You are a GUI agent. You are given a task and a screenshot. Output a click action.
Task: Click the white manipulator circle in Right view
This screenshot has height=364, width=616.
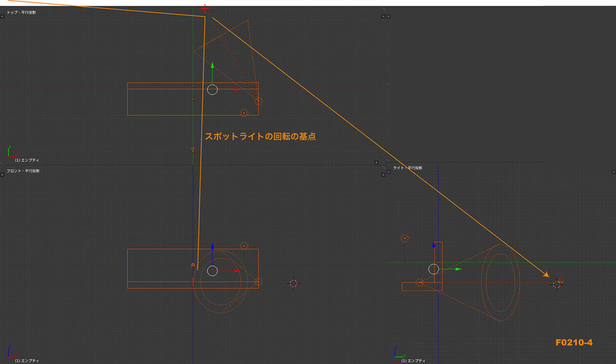pos(434,269)
